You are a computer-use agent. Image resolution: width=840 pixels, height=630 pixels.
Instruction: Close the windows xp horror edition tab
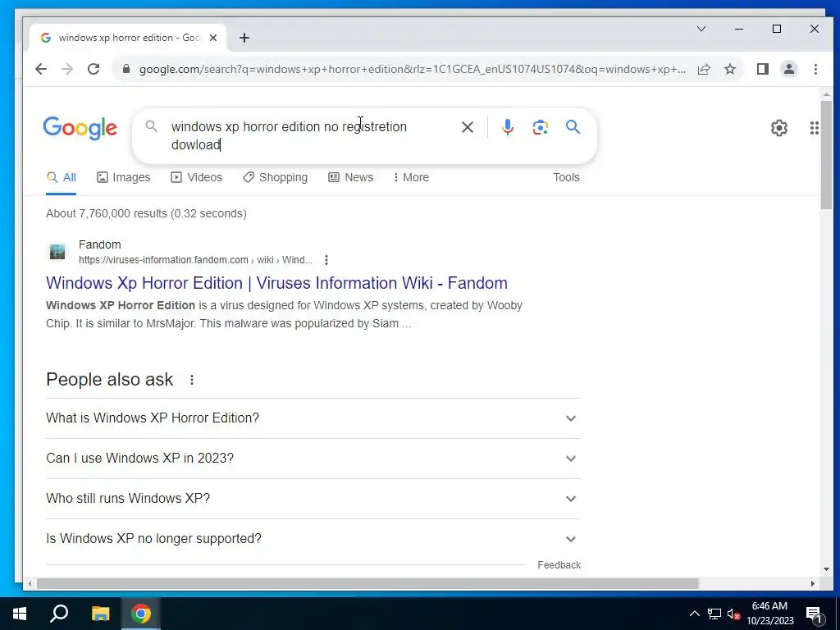213,38
